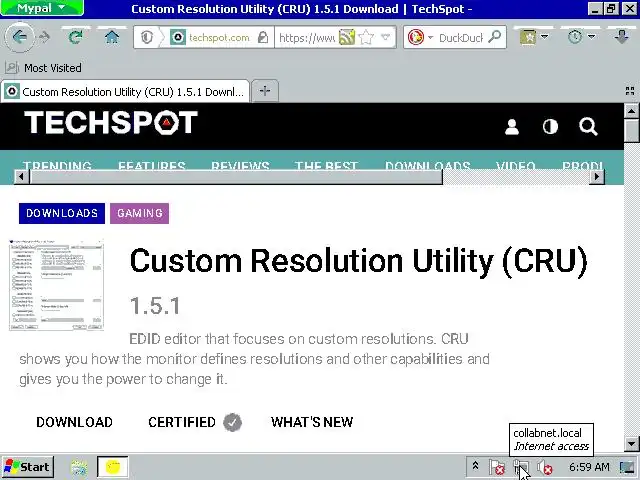The image size is (640, 480).
Task: Open the FEATURES nav item
Action: (x=152, y=165)
